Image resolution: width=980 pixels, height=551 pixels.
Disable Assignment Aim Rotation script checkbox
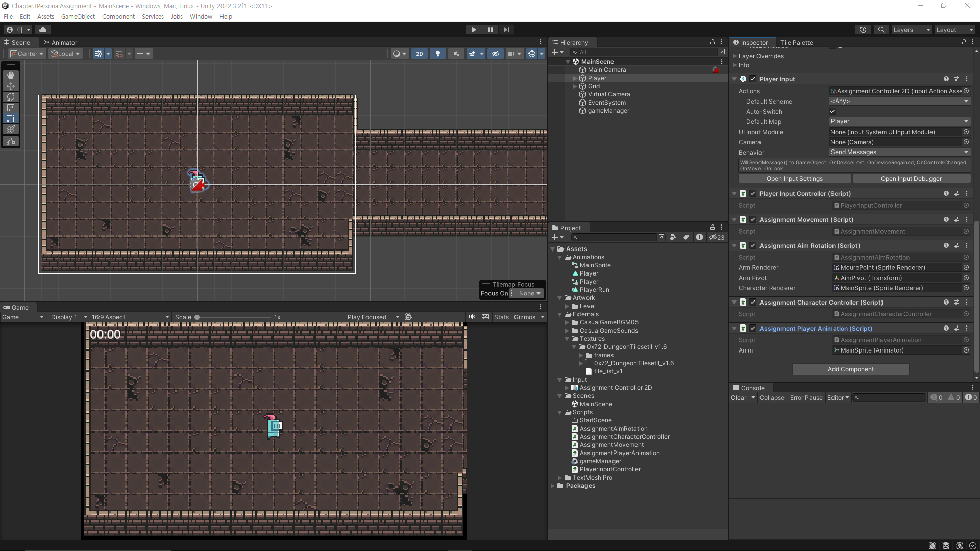tap(753, 246)
